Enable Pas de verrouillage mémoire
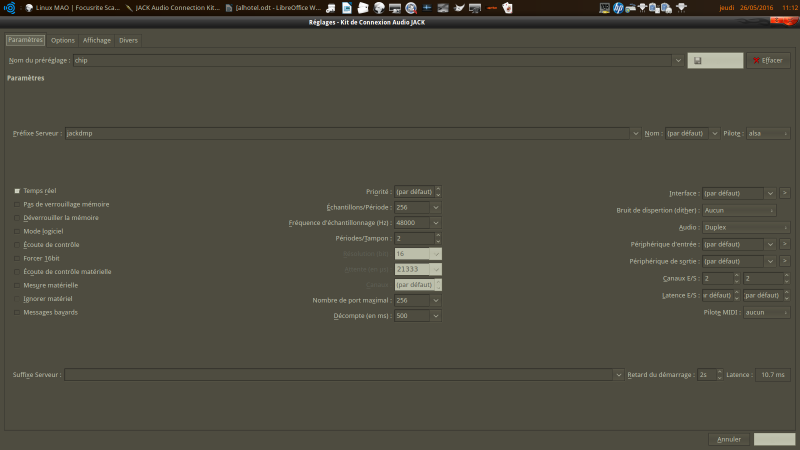The image size is (800, 450). (x=17, y=204)
